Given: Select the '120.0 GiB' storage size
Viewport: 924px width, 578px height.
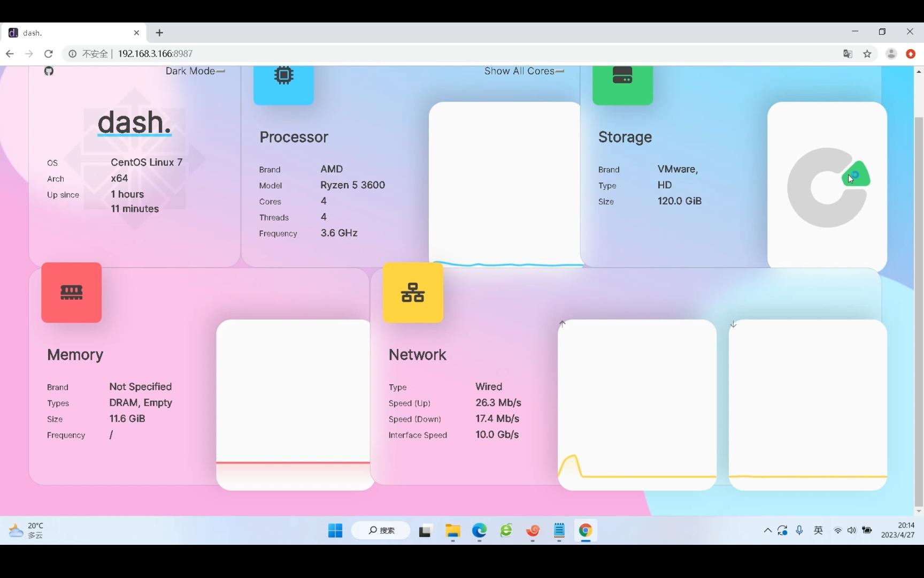Looking at the screenshot, I should pos(680,201).
